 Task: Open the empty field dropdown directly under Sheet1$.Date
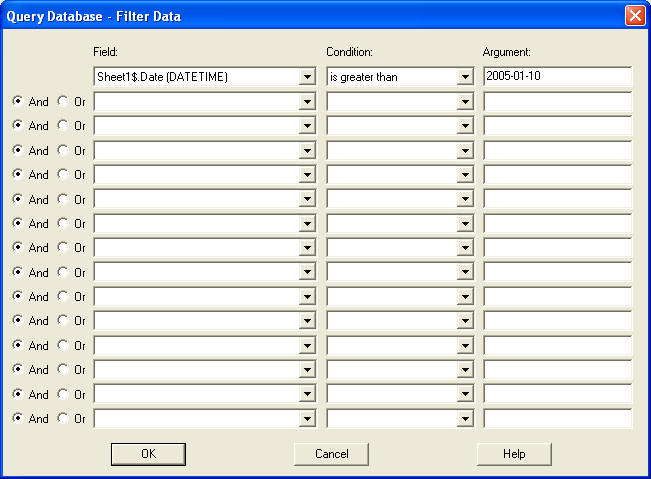tap(307, 102)
